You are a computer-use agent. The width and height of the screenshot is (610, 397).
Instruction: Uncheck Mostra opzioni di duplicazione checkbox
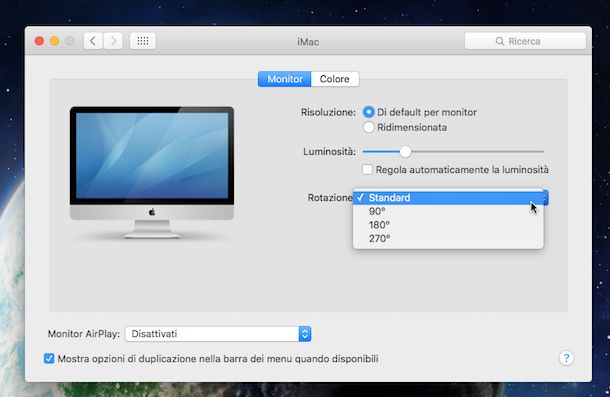pyautogui.click(x=49, y=358)
